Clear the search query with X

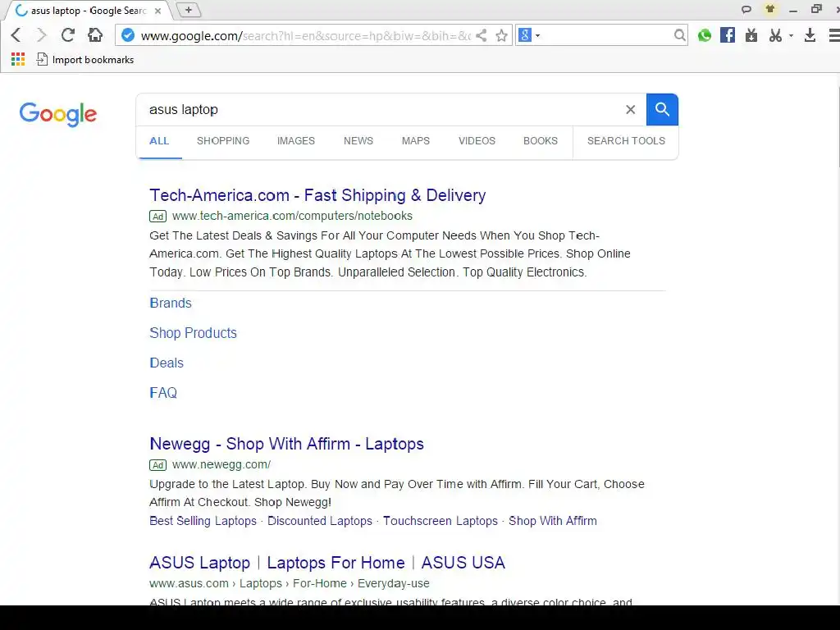[631, 109]
